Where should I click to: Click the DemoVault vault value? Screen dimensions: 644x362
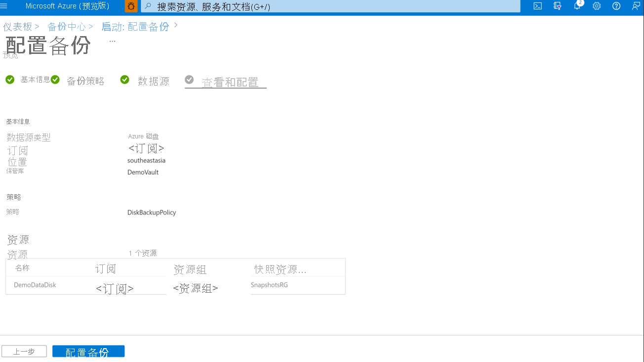point(143,172)
